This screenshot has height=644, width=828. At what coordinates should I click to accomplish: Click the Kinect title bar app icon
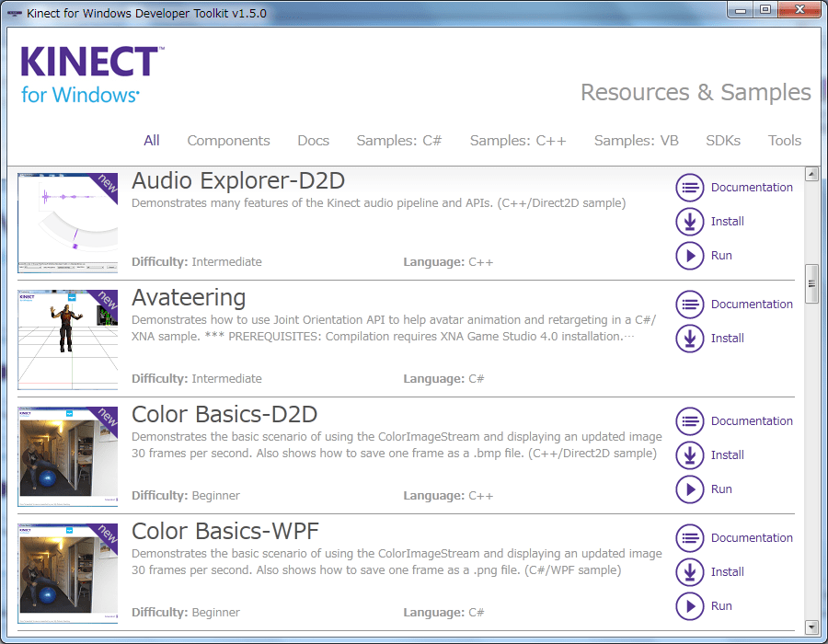coord(14,13)
